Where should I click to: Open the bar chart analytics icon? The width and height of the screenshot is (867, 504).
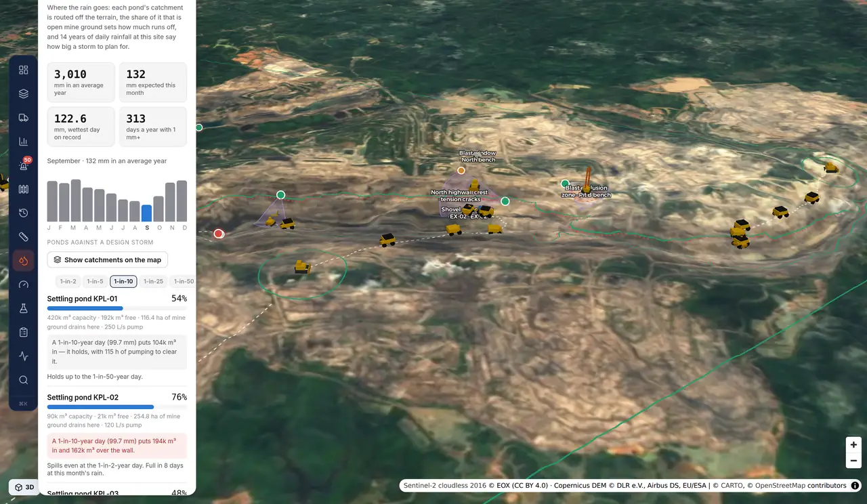[24, 142]
